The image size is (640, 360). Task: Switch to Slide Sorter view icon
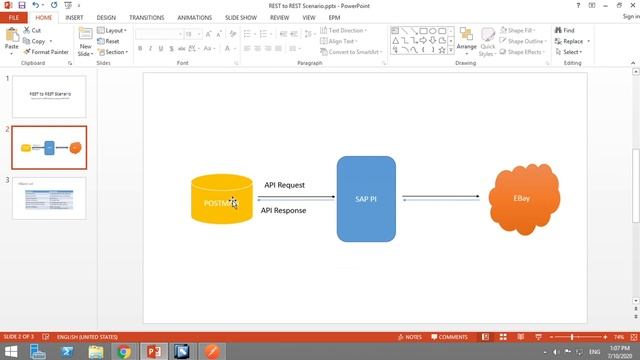click(x=503, y=337)
